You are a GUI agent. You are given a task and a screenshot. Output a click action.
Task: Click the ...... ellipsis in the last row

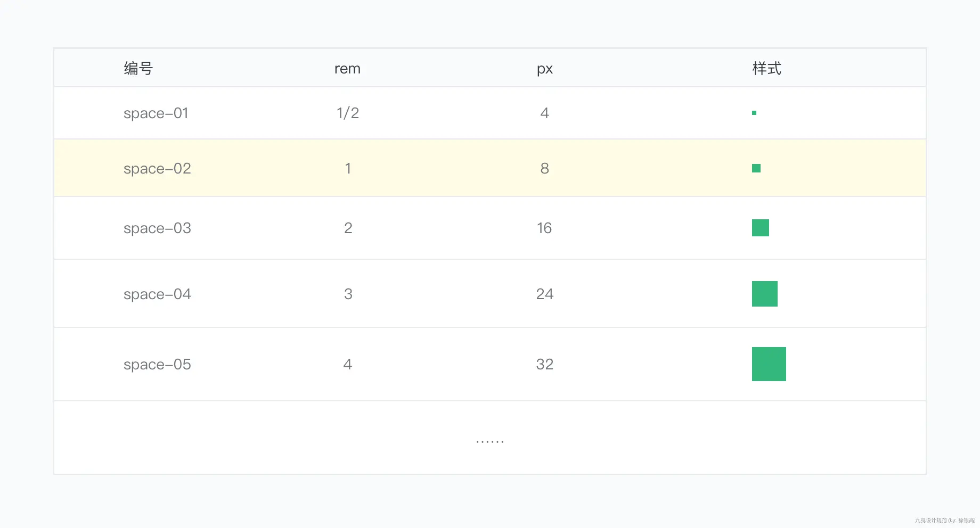[490, 442]
